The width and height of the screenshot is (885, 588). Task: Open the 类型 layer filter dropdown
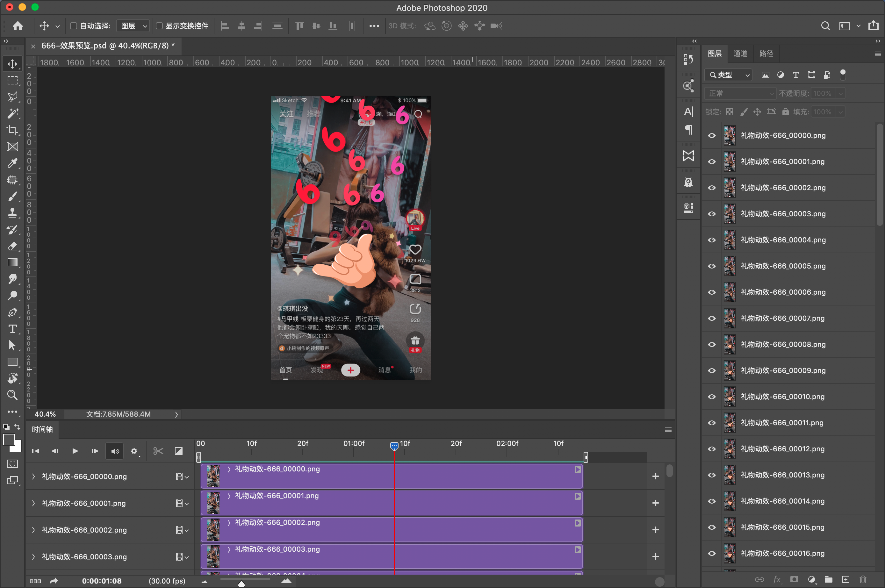[728, 75]
